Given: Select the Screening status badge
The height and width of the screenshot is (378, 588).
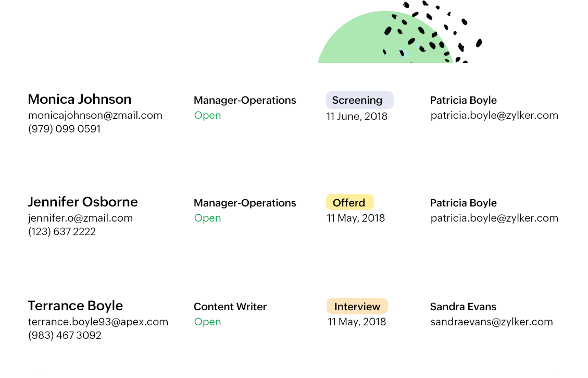Looking at the screenshot, I should [x=360, y=100].
